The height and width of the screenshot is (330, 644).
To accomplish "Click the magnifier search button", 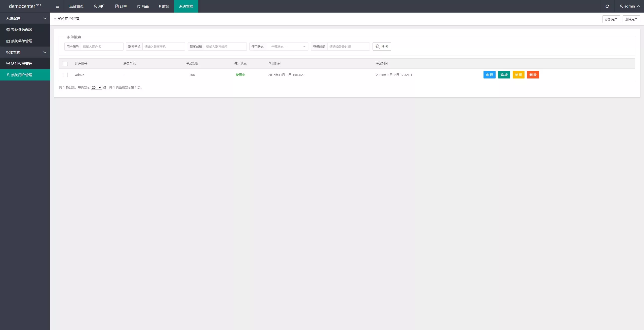I will 382,47.
